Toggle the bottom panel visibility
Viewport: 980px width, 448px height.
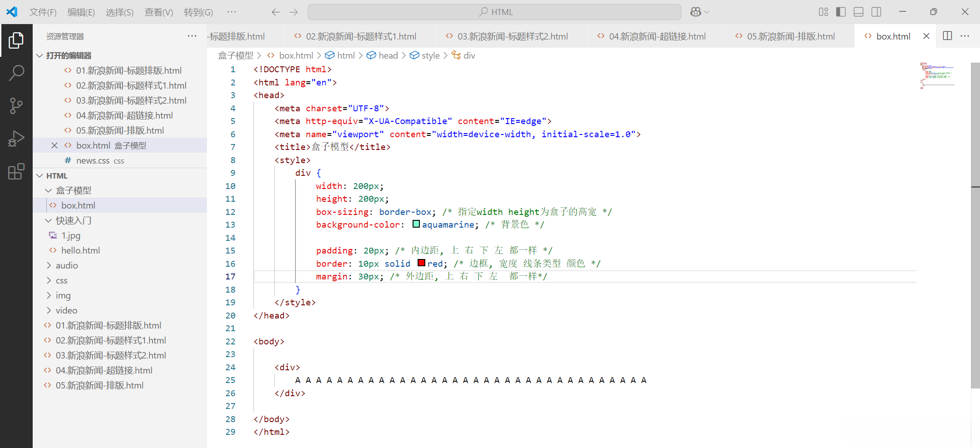click(858, 12)
